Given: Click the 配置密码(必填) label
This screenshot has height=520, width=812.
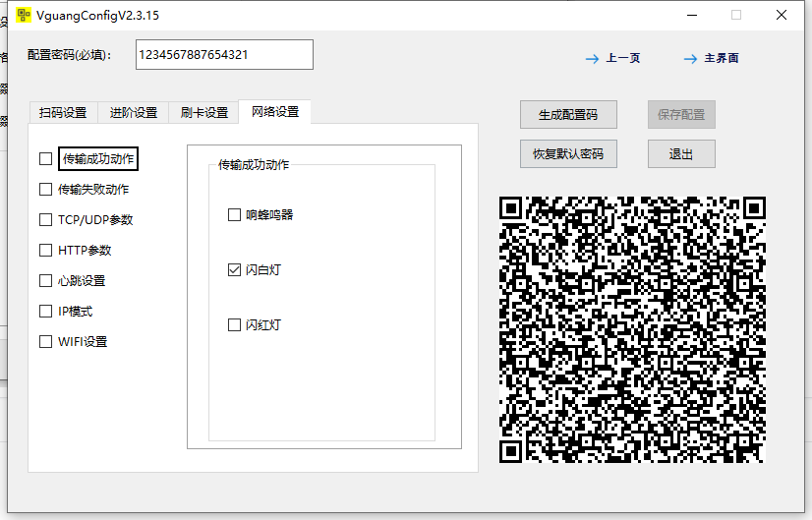Looking at the screenshot, I should (x=70, y=55).
